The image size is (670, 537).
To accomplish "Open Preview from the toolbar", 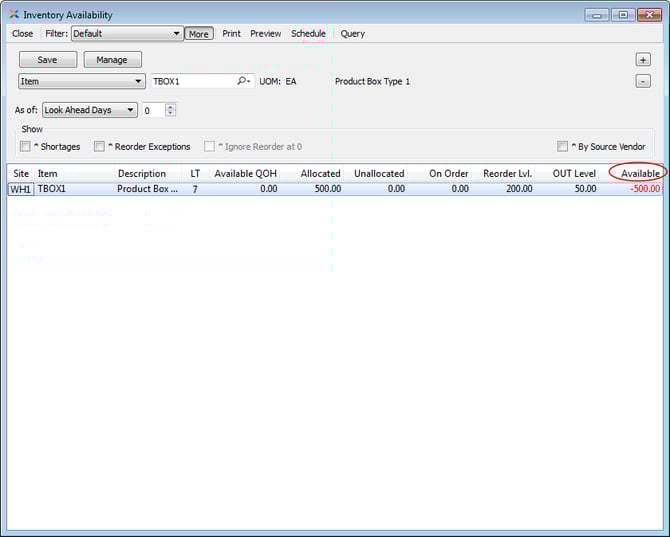I will 265,34.
